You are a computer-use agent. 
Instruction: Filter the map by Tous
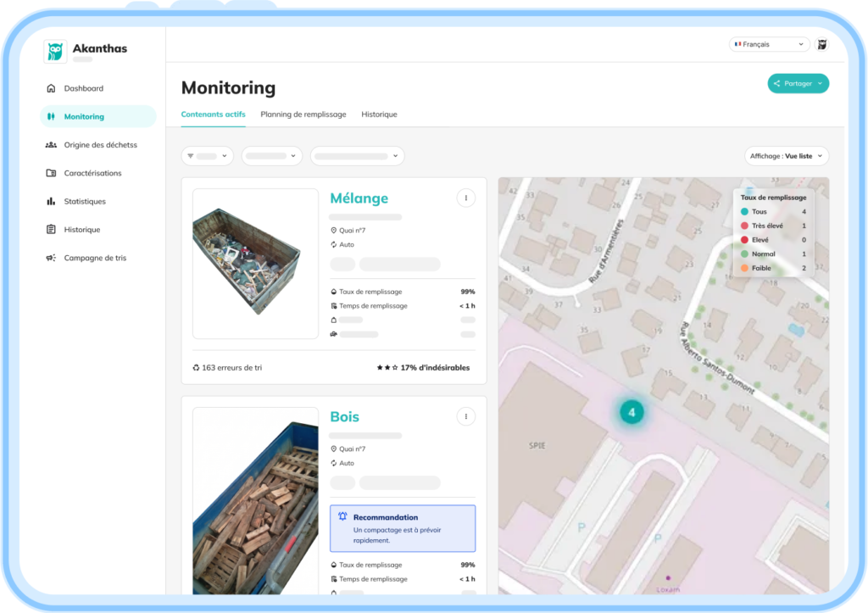tap(773, 211)
